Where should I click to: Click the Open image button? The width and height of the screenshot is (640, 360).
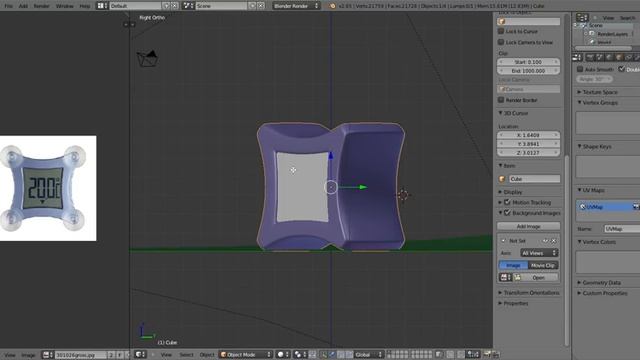(536, 278)
